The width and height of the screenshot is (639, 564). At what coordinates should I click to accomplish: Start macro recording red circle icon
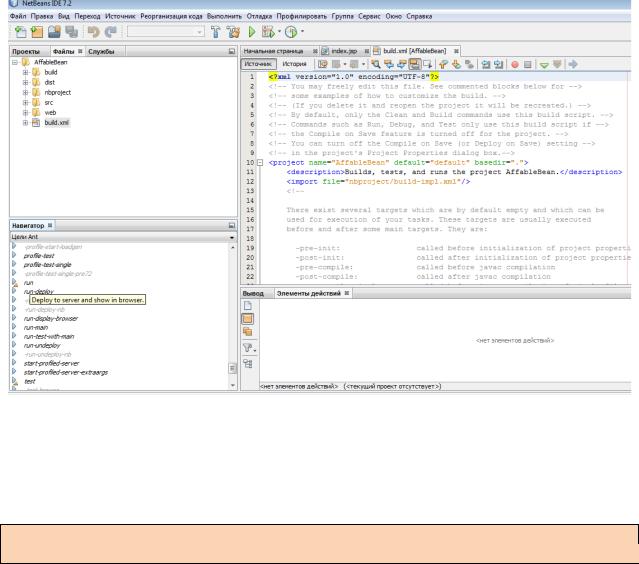pos(515,64)
